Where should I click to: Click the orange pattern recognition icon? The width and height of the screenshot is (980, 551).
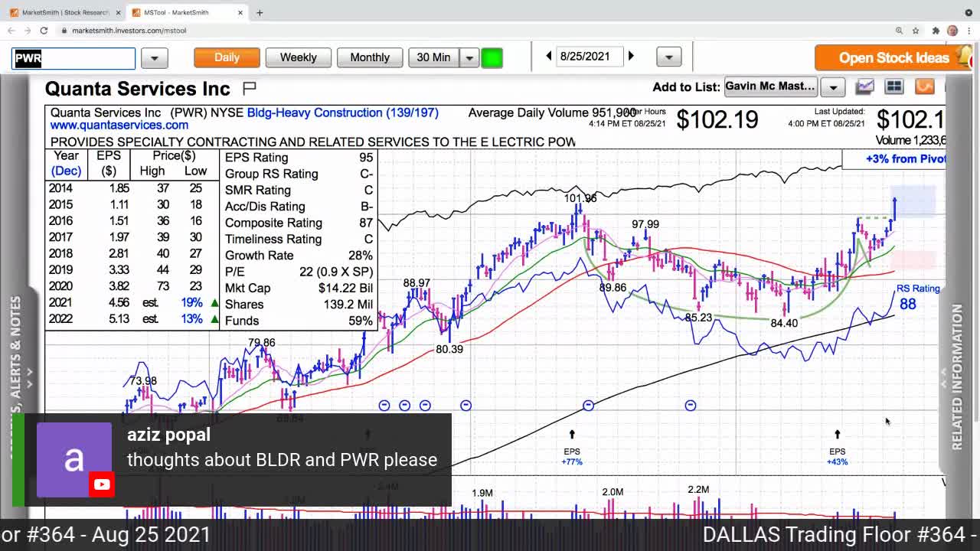tap(924, 86)
